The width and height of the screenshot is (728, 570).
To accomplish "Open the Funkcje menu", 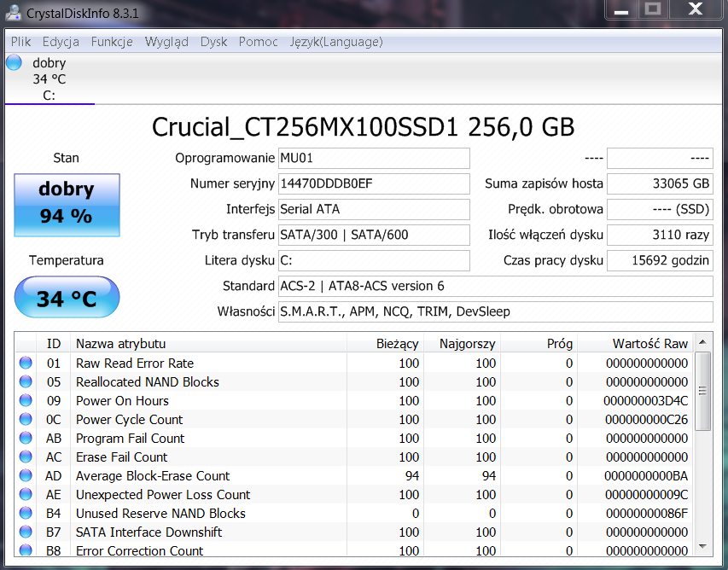I will click(112, 42).
